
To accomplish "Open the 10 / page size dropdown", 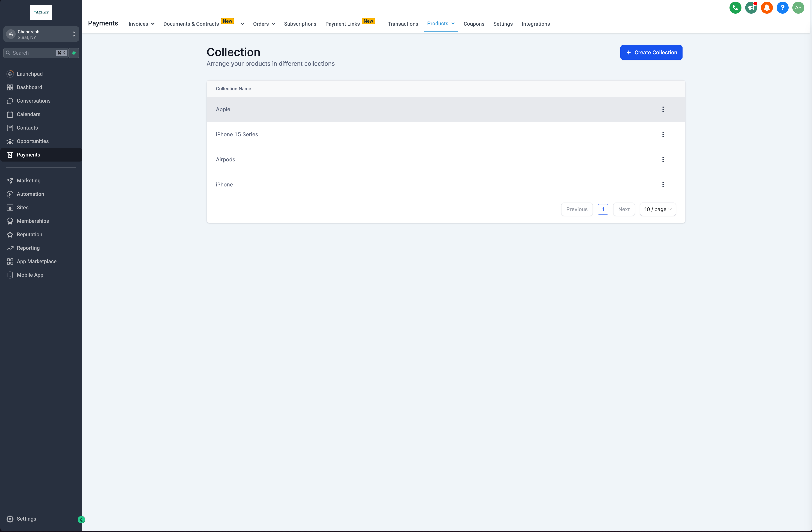I will pyautogui.click(x=657, y=209).
